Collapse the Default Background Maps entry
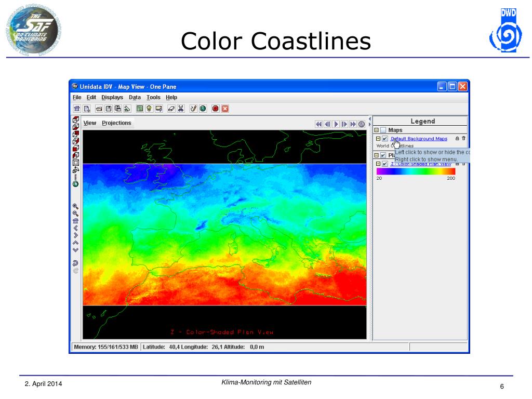The width and height of the screenshot is (532, 399). click(378, 138)
